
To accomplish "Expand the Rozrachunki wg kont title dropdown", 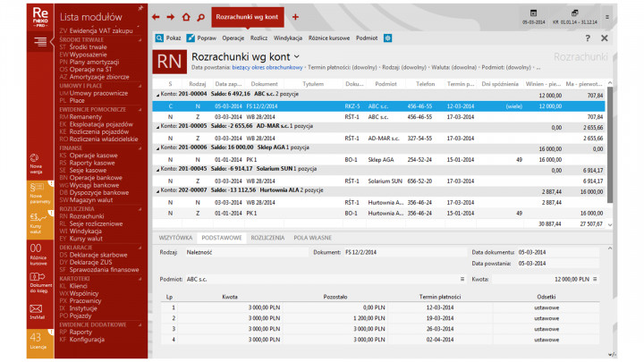I will click(x=297, y=56).
